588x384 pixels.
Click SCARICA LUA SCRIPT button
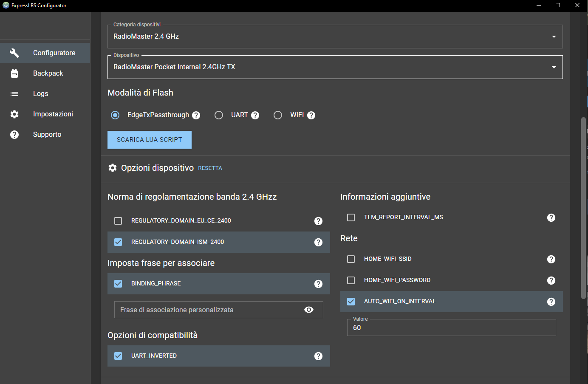coord(150,140)
